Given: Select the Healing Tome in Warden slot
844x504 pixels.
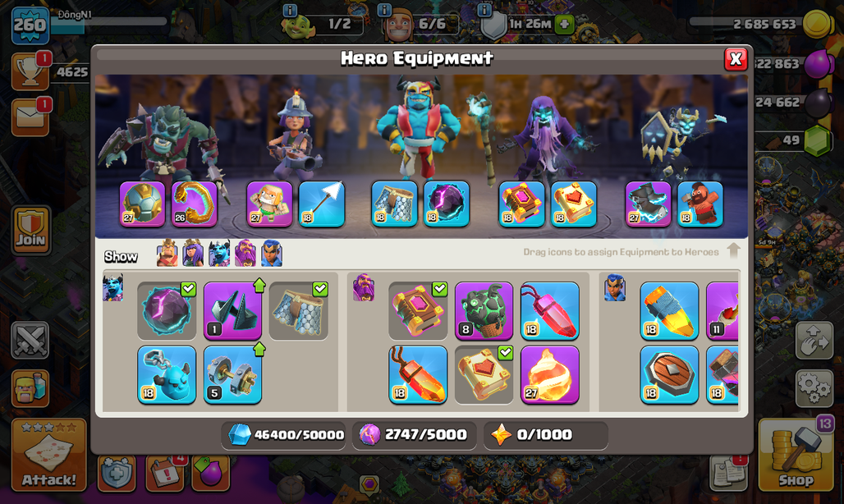Looking at the screenshot, I should coord(574,204).
